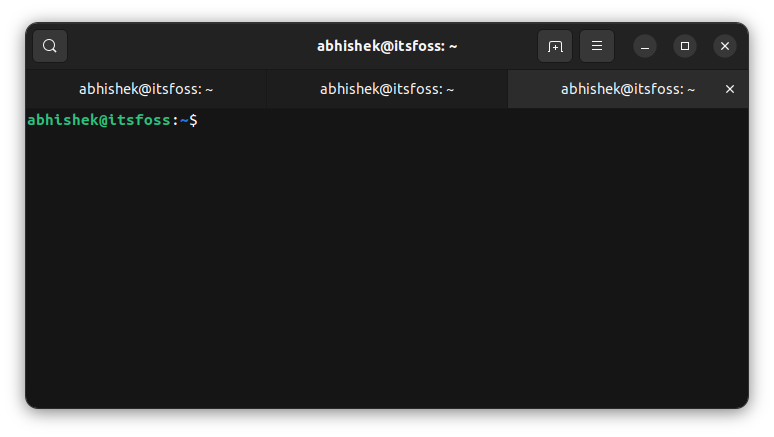Switch to the middle terminal tab

(x=387, y=89)
